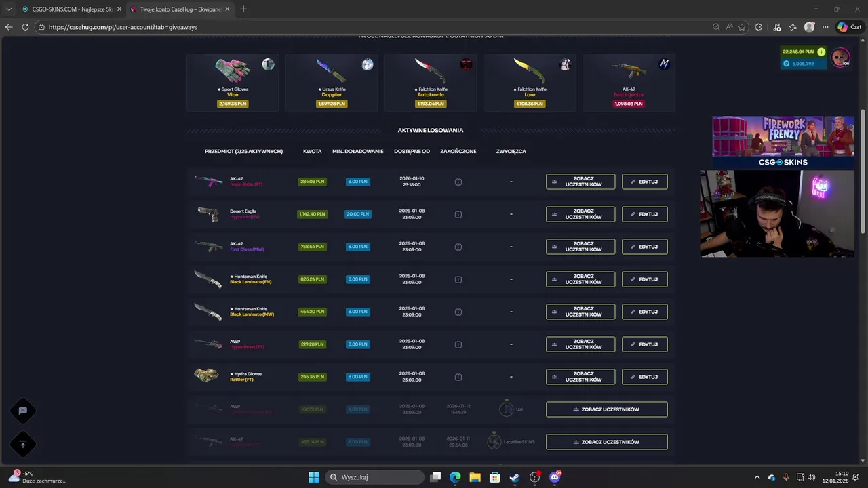Viewport: 868px width, 488px height.
Task: Click the 22,248.04 PLN balance
Action: 798,52
